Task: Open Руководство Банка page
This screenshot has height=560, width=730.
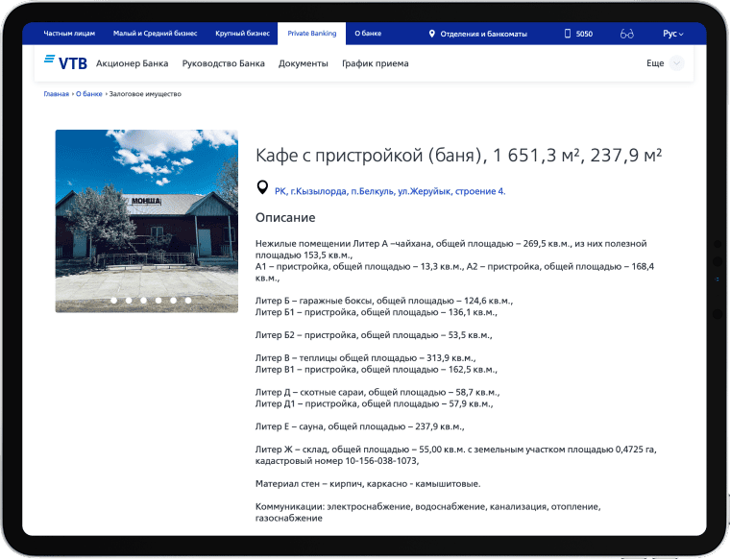Action: coord(224,63)
